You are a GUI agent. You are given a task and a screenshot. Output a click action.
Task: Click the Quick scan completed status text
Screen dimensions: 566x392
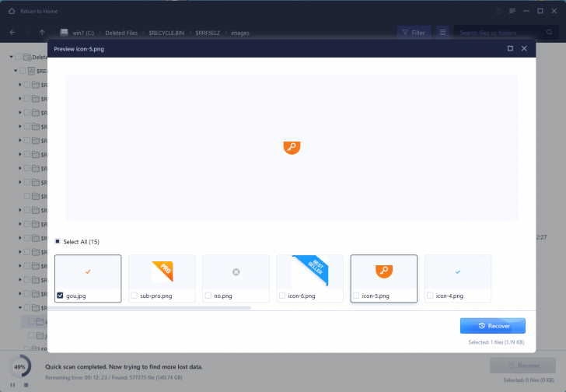(124, 367)
